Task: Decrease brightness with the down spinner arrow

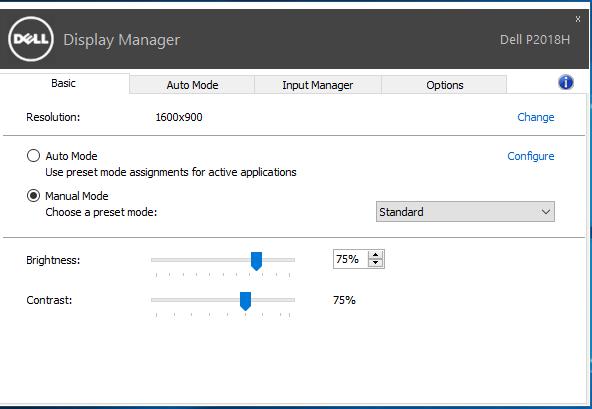Action: [x=375, y=263]
